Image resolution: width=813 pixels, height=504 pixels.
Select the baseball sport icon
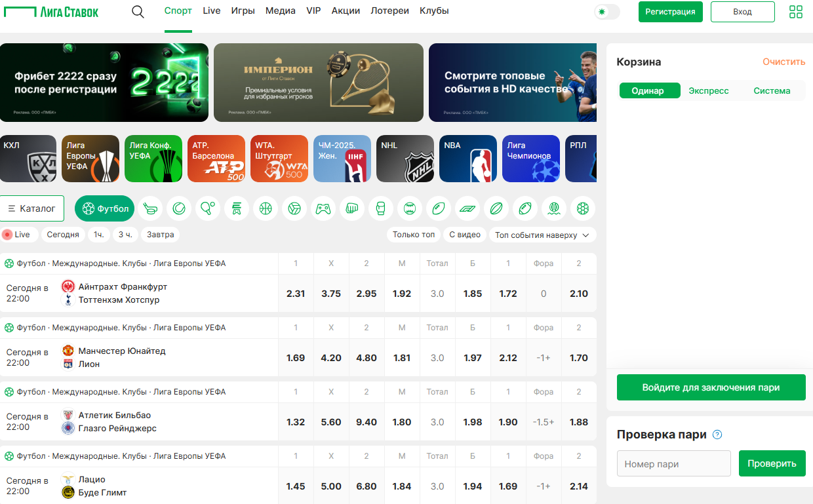tap(410, 208)
